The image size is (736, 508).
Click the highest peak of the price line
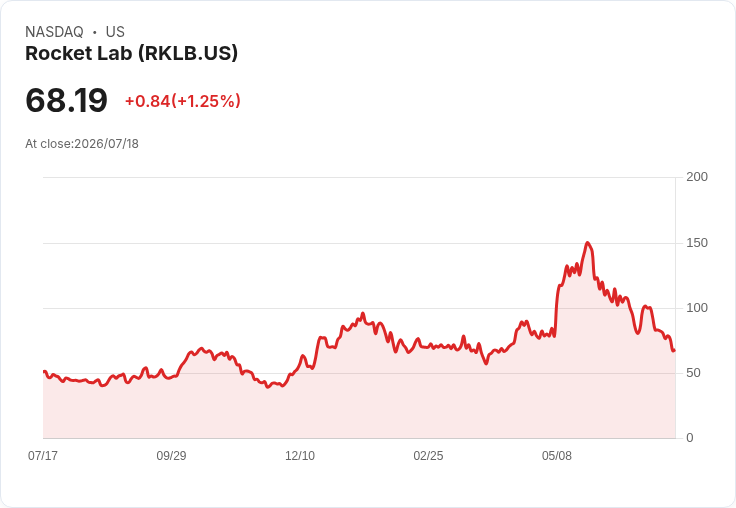pos(588,243)
